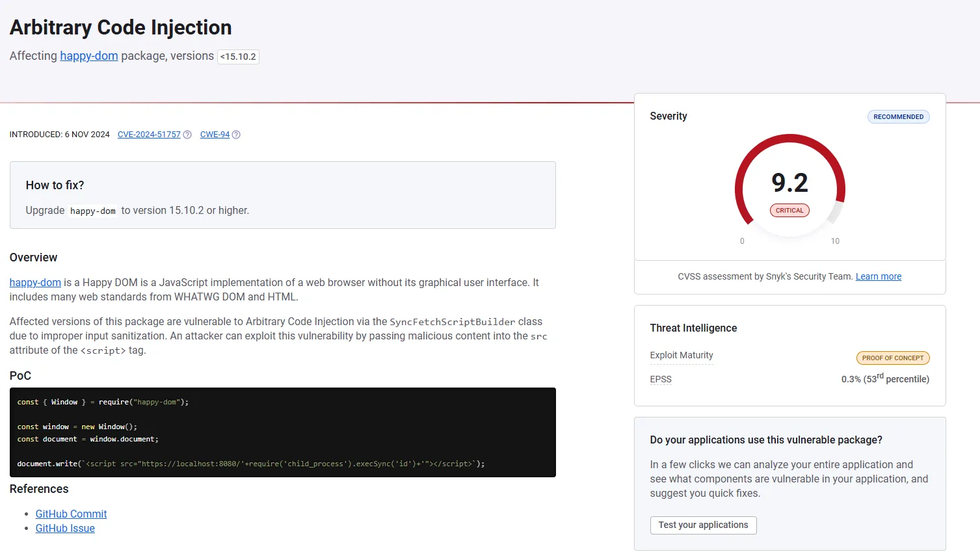
Task: Open the GitHub Issue reference
Action: [65, 528]
